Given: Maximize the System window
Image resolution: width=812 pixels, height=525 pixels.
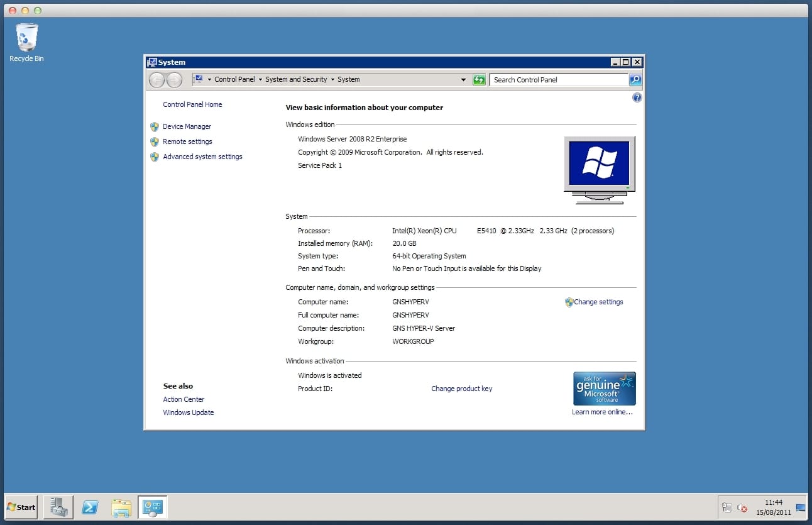Looking at the screenshot, I should pyautogui.click(x=625, y=62).
